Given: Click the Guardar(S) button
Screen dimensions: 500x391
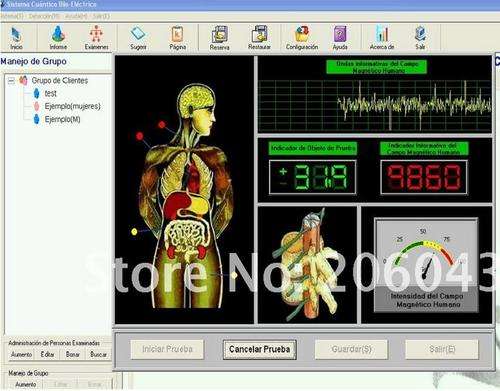Looking at the screenshot, I should (352, 349).
